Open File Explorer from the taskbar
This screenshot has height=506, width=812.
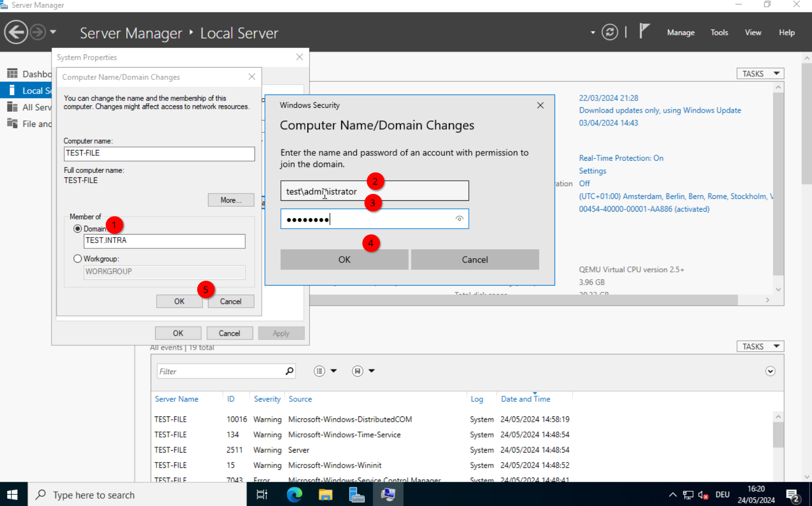click(x=325, y=494)
